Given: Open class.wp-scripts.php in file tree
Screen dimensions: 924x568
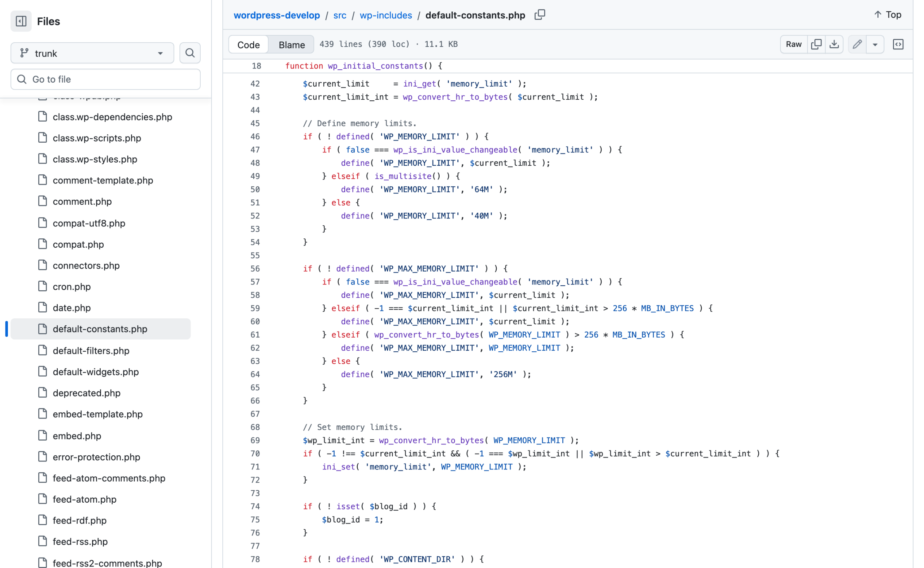Looking at the screenshot, I should click(x=101, y=138).
